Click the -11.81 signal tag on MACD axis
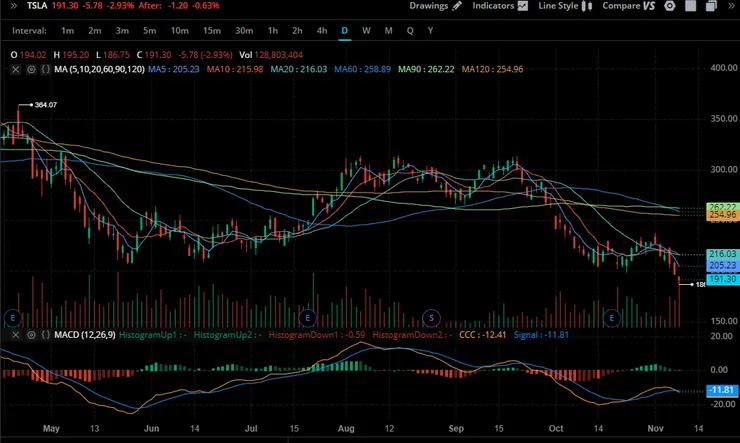The image size is (740, 443). 723,390
